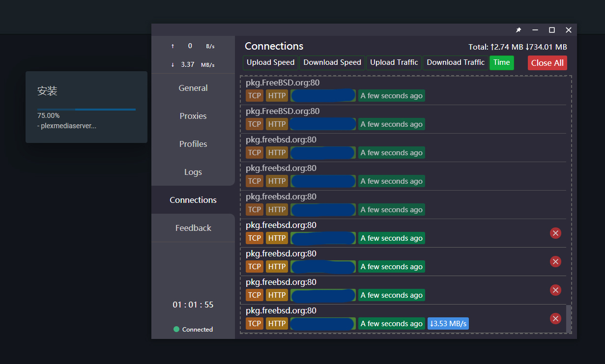The height and width of the screenshot is (364, 605).
Task: Click the green Connected status dot
Action: pyautogui.click(x=176, y=329)
